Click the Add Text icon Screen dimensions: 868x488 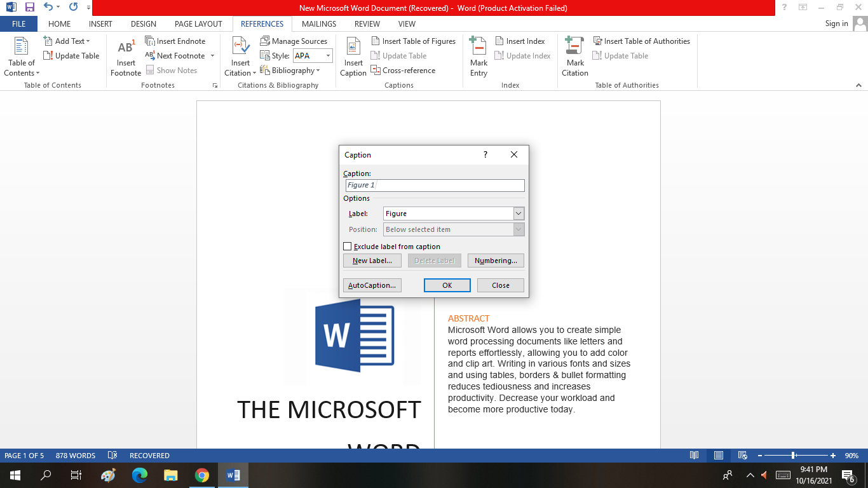[48, 41]
